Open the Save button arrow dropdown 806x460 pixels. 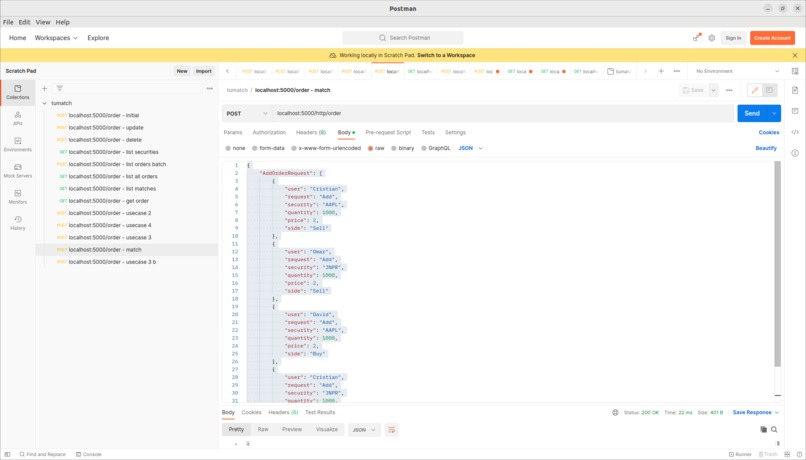pos(713,90)
